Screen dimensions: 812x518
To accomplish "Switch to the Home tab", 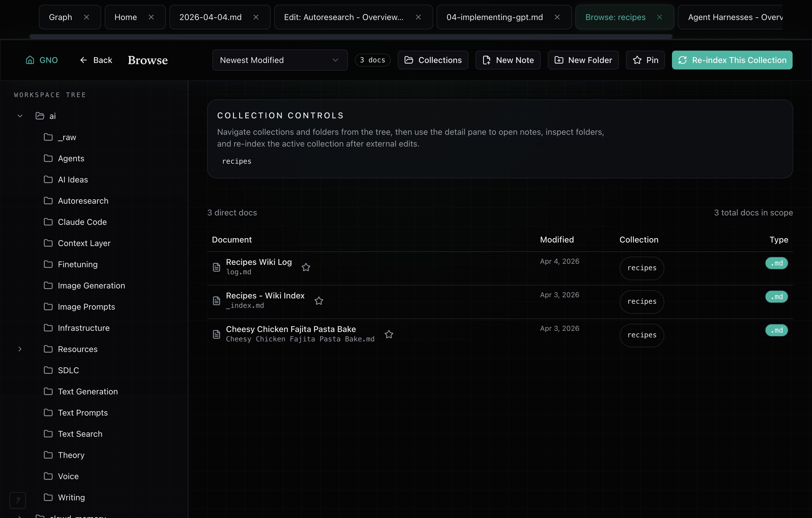I will click(x=125, y=17).
